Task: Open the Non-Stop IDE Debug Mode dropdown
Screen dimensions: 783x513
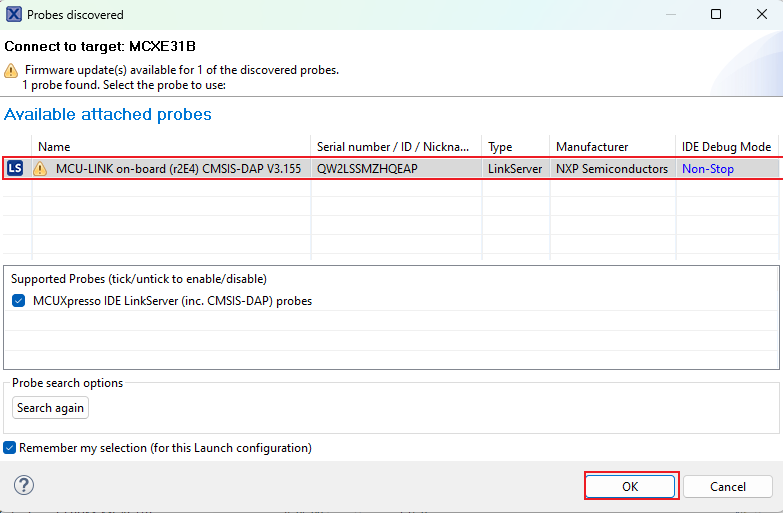Action: pos(708,169)
